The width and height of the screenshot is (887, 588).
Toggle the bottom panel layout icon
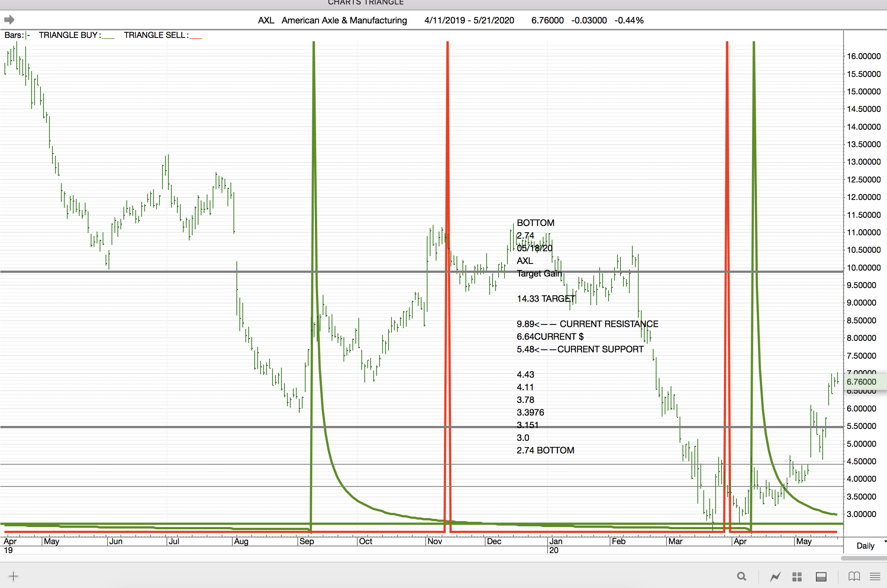[x=821, y=576]
